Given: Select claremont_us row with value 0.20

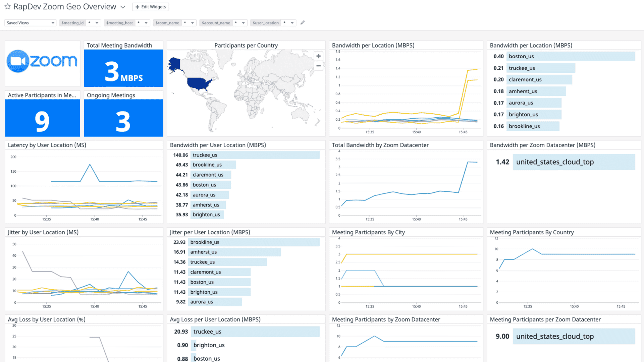Looking at the screenshot, I should (532, 79).
